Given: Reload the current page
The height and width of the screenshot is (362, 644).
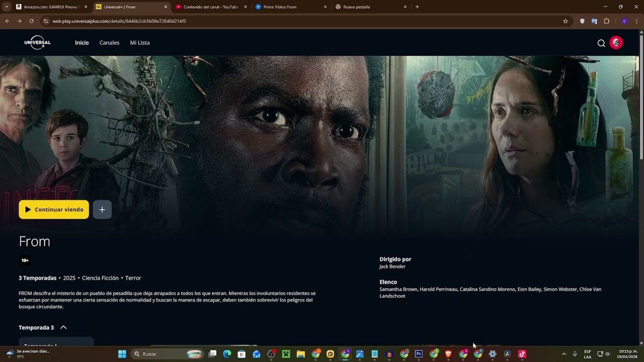Looking at the screenshot, I should 31,21.
